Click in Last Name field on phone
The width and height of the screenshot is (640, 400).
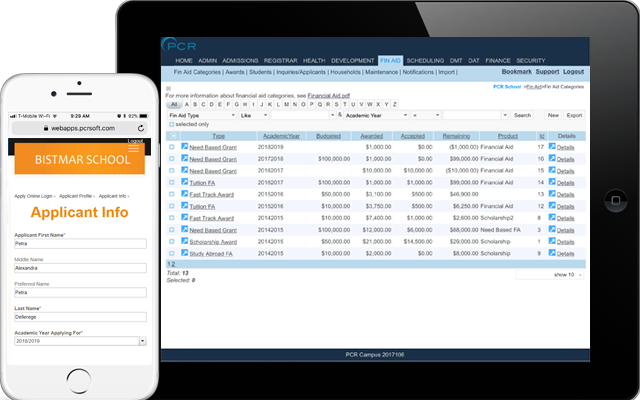(x=80, y=317)
